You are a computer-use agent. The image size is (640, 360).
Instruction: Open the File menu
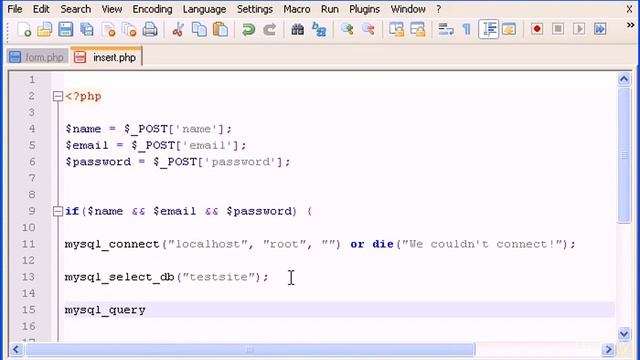[x=15, y=9]
